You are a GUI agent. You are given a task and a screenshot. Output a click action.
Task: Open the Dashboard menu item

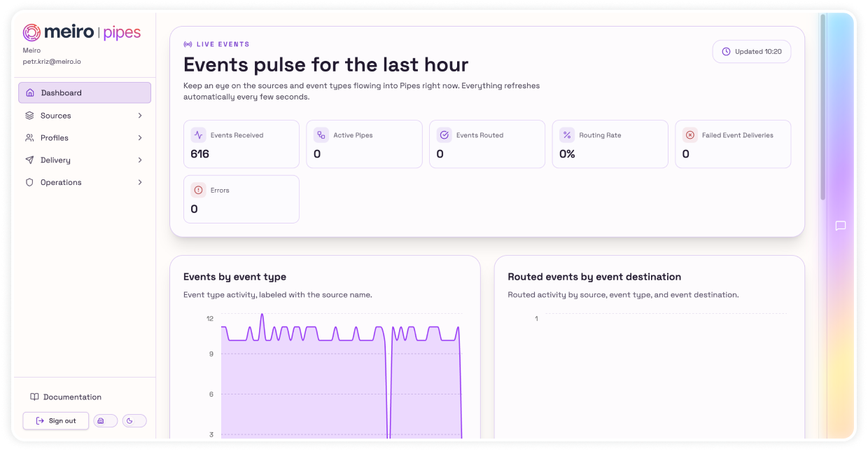click(x=85, y=92)
